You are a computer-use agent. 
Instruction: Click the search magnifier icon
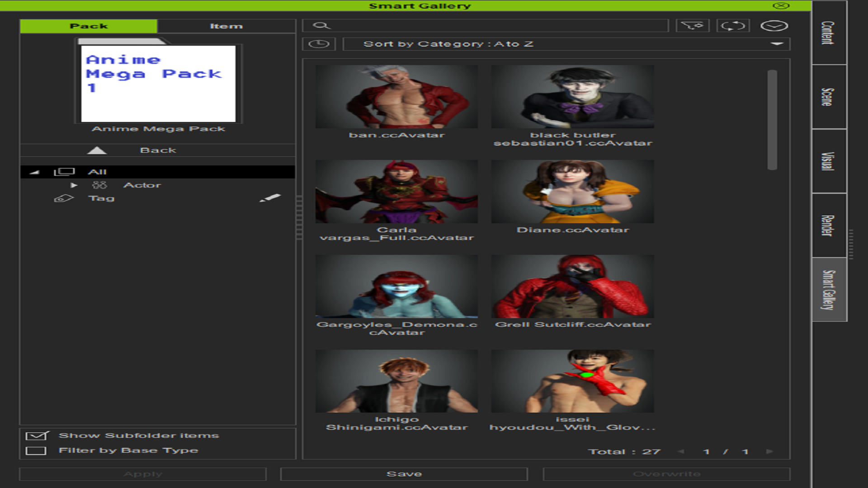click(321, 26)
